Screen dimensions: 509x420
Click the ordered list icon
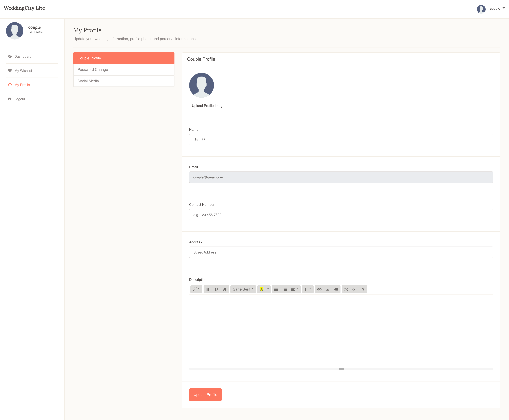click(285, 289)
